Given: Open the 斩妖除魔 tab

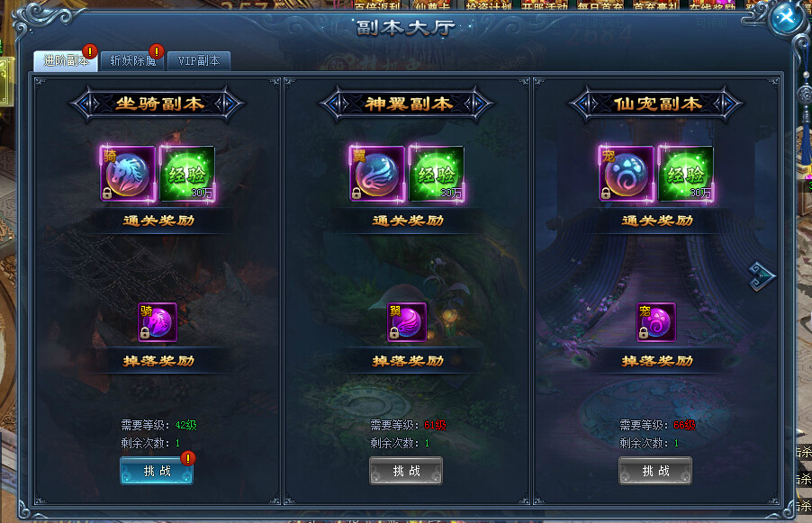Looking at the screenshot, I should pyautogui.click(x=132, y=60).
